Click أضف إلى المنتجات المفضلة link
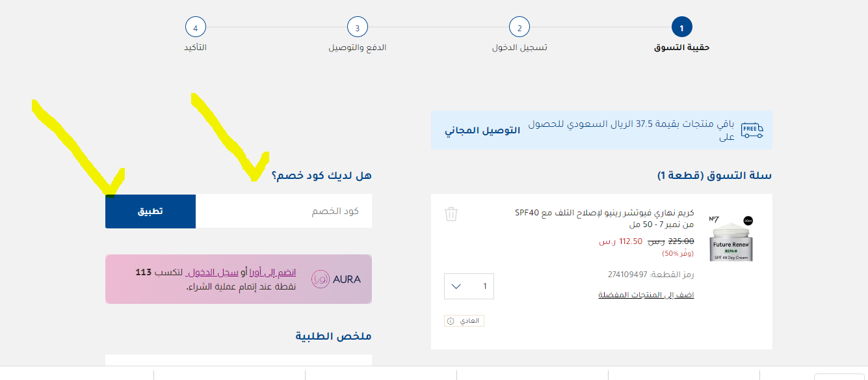The width and height of the screenshot is (868, 380). 646,295
